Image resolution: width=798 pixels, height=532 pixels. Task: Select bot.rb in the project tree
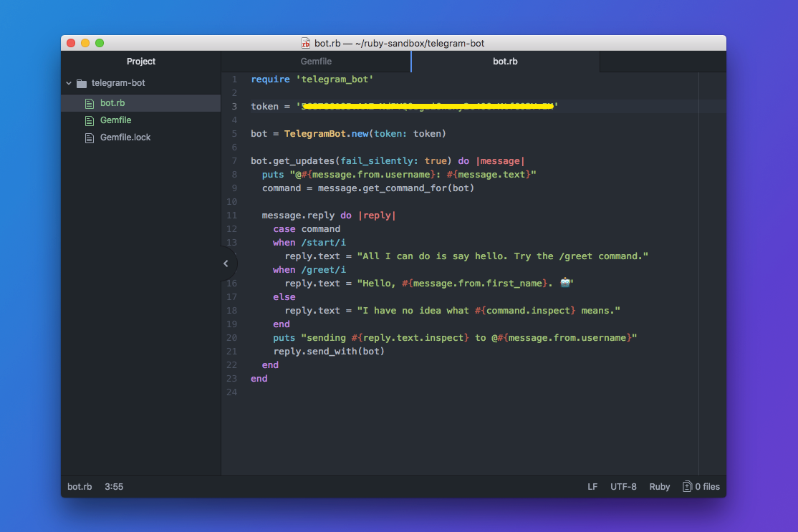click(112, 103)
